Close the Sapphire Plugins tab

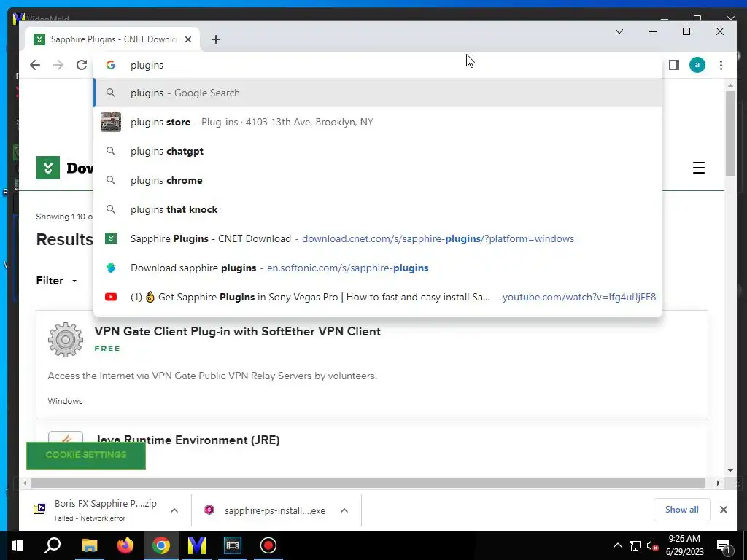pyautogui.click(x=188, y=39)
